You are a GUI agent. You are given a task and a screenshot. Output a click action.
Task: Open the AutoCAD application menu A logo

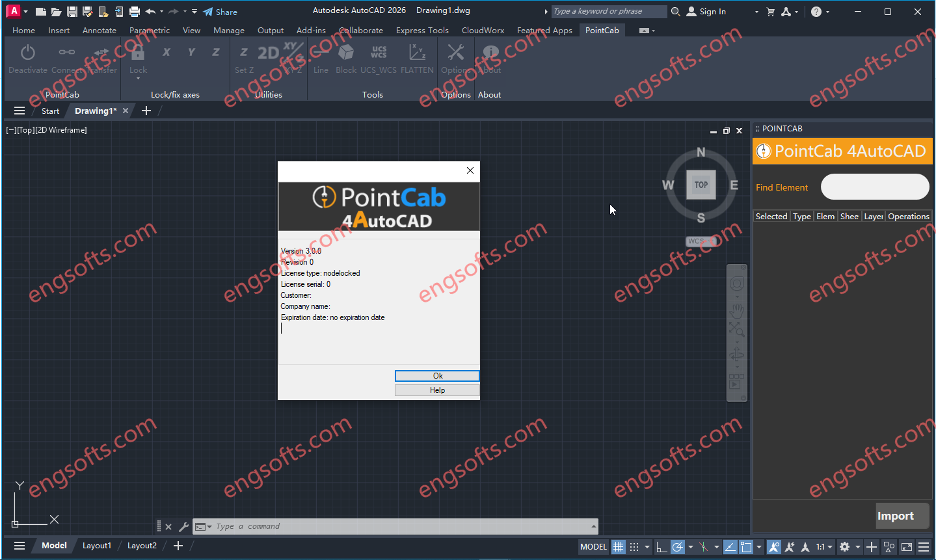point(14,11)
